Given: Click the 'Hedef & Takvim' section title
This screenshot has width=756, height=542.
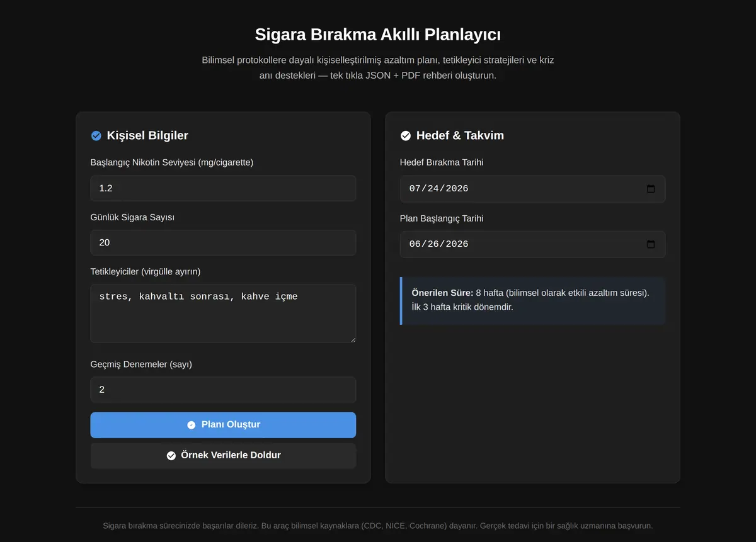Looking at the screenshot, I should tap(460, 135).
